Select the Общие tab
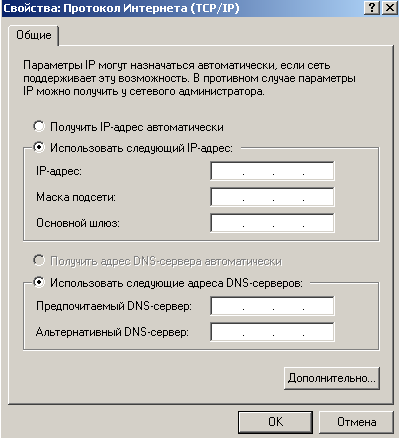This screenshot has width=399, height=438. 34,35
